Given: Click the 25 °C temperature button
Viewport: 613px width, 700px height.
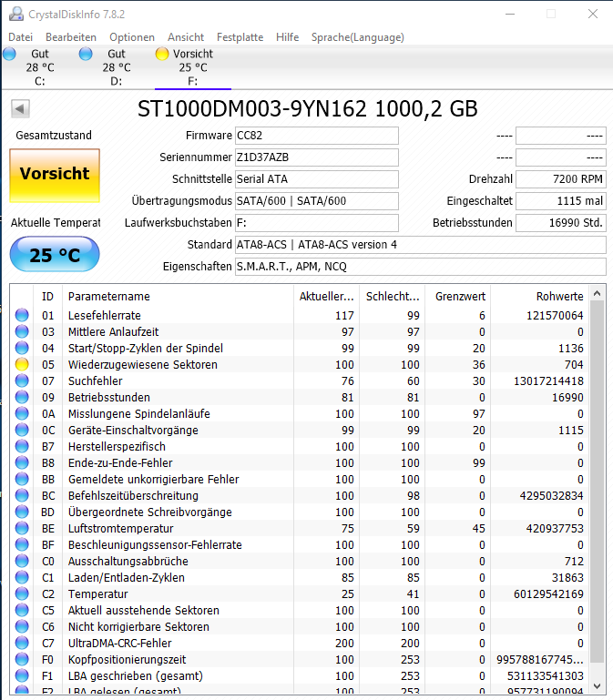Looking at the screenshot, I should (x=55, y=255).
